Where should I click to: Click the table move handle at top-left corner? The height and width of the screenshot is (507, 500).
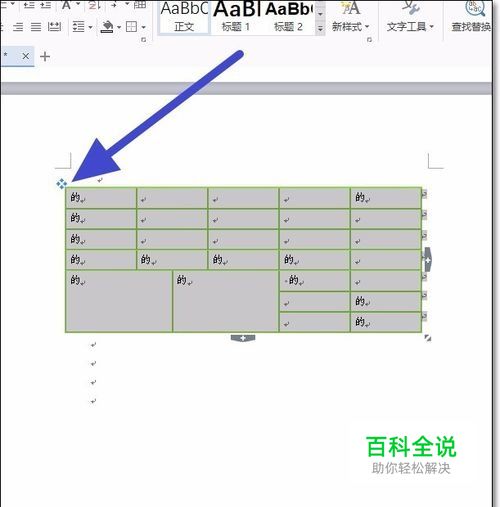pyautogui.click(x=61, y=184)
